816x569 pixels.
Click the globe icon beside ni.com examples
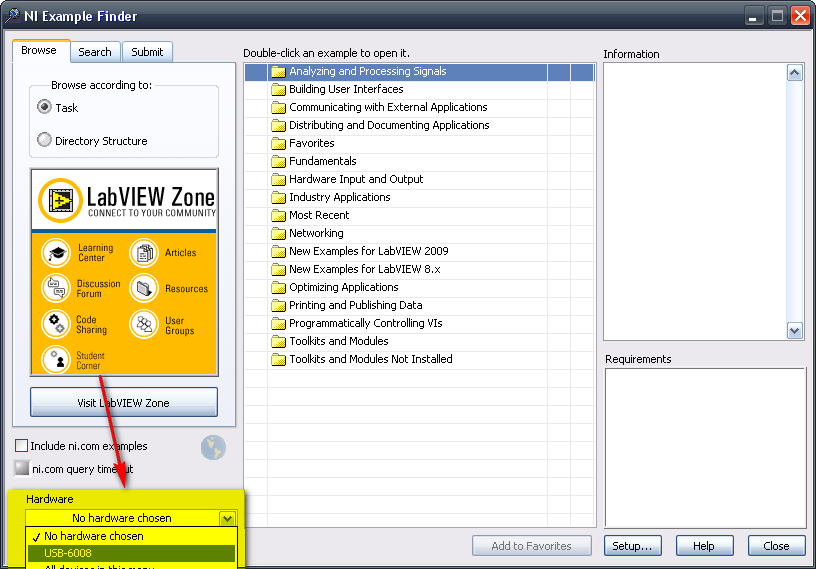pos(213,448)
